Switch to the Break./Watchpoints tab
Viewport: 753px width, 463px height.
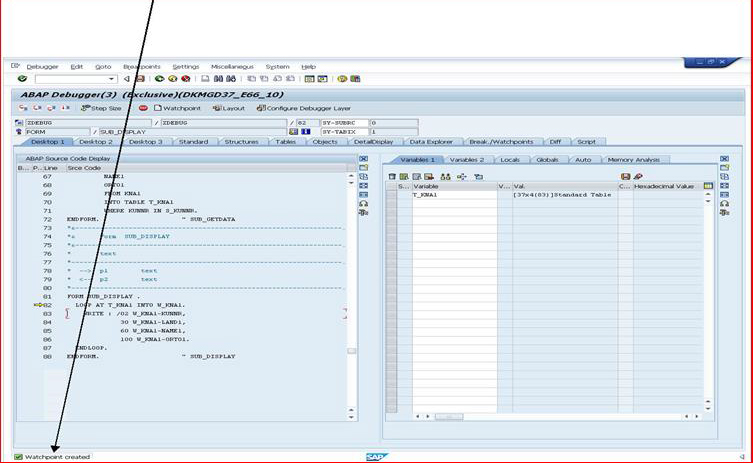(x=501, y=142)
